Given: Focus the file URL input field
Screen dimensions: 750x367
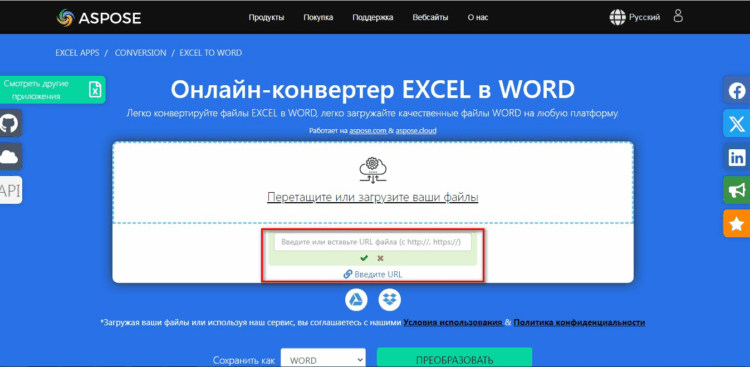Looking at the screenshot, I should pos(373,242).
